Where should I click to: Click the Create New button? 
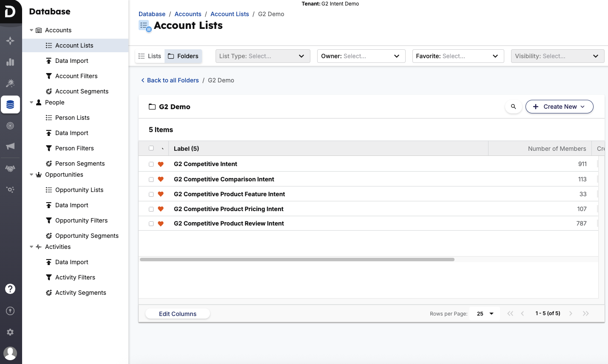tap(559, 107)
